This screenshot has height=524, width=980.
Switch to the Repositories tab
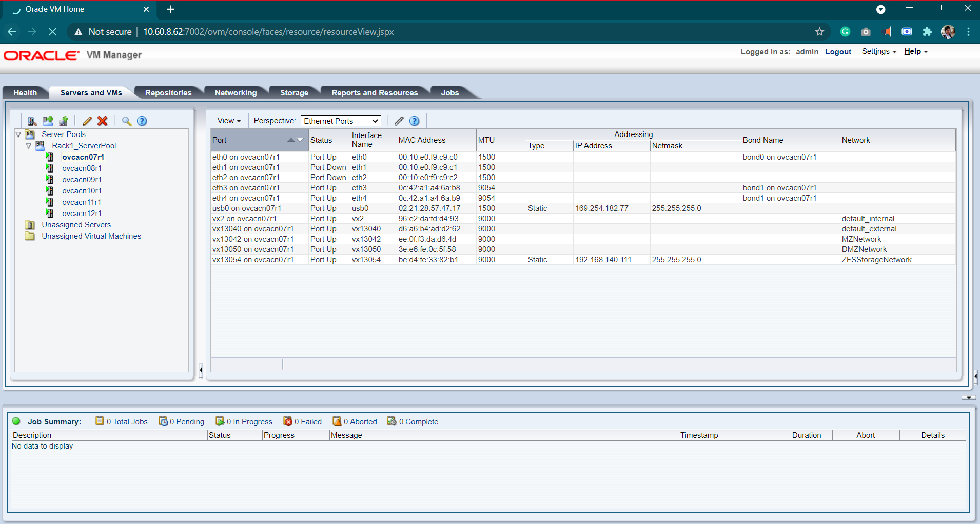pos(168,93)
